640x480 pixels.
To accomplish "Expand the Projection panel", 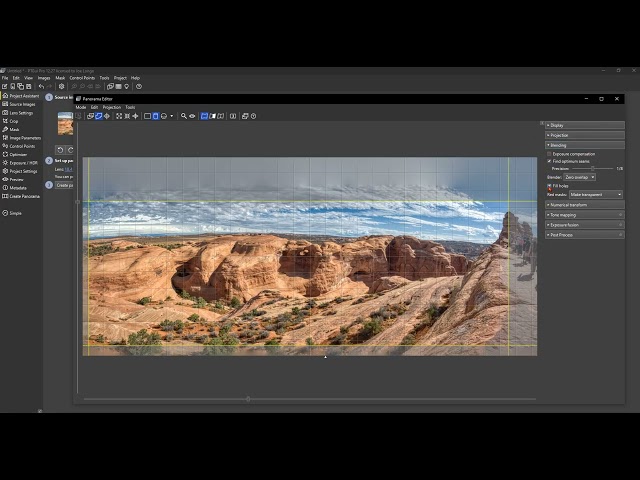I will [x=584, y=135].
